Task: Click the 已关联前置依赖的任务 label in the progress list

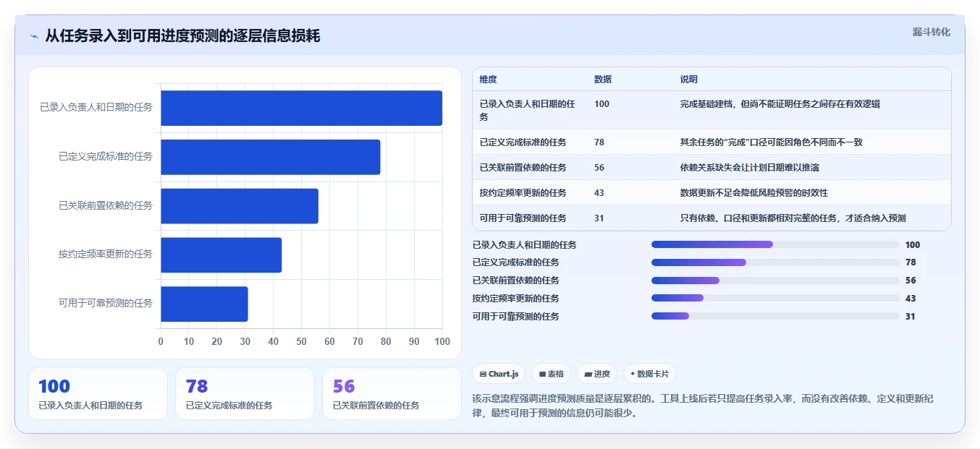Action: (x=516, y=281)
